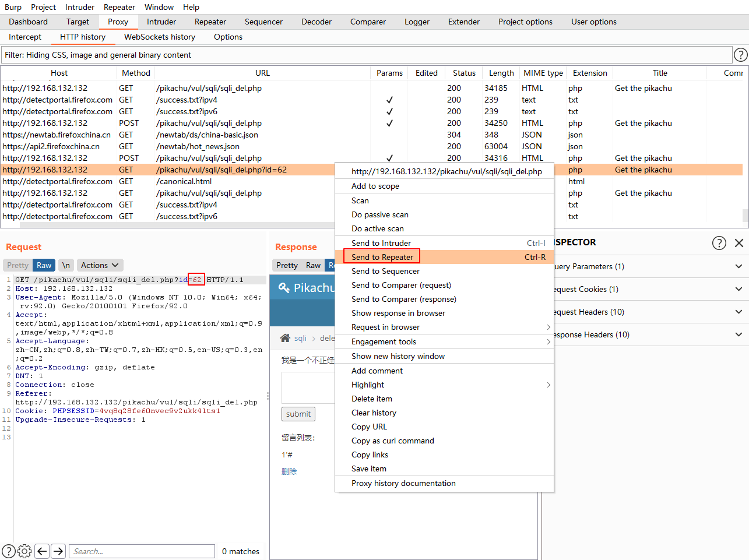Select the /newtab/hot_news.json history row
749x560 pixels.
coord(372,146)
